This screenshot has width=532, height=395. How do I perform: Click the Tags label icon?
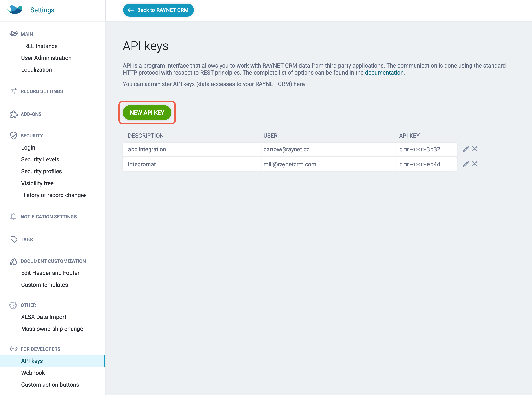tap(14, 239)
